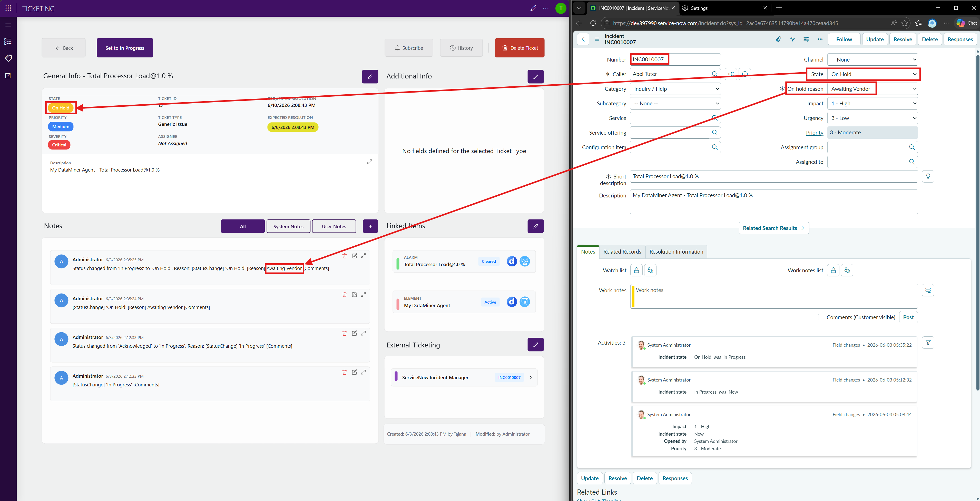Click Follow in ServiceNow header

844,39
